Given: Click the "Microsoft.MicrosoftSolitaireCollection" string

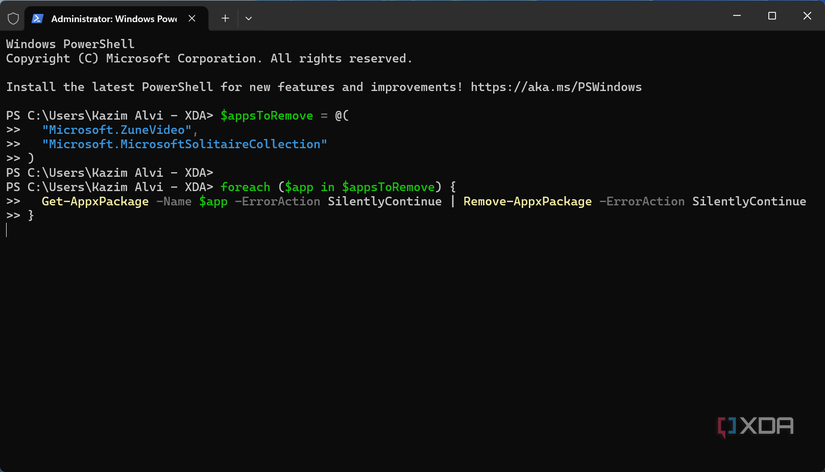Looking at the screenshot, I should click(185, 144).
